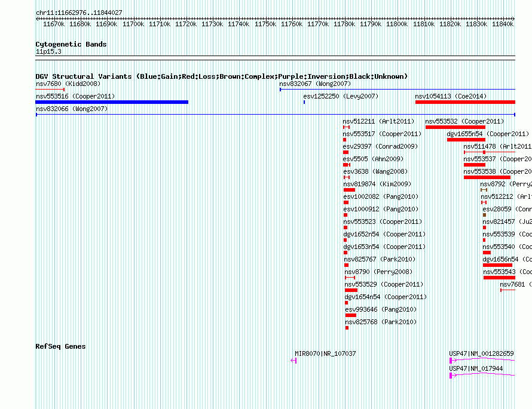This screenshot has height=409, width=532.
Task: Select the nsv825768 (Park2010) label
Action: coord(381,322)
